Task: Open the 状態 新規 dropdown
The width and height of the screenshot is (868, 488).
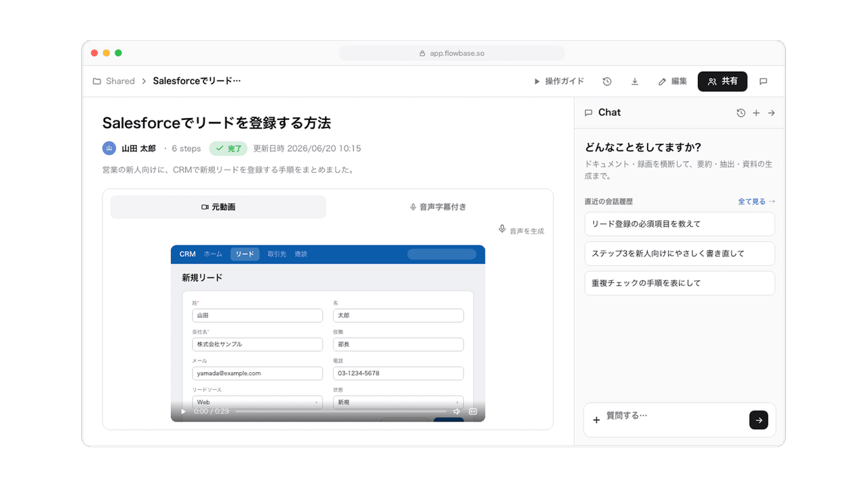Action: pyautogui.click(x=398, y=402)
